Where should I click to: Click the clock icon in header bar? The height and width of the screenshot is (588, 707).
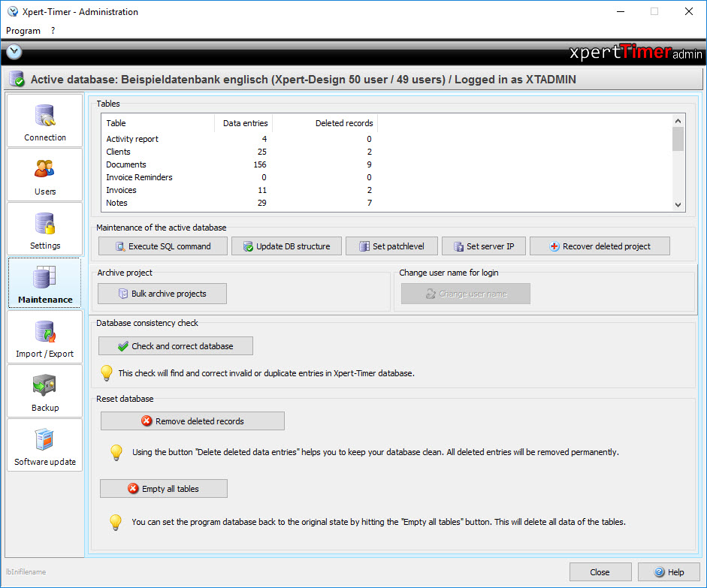14,52
